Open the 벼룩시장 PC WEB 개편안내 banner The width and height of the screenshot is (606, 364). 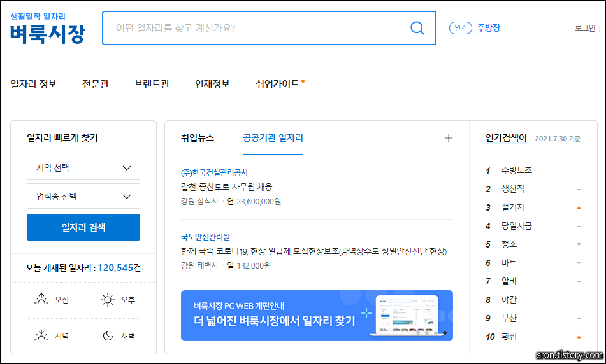click(x=317, y=316)
